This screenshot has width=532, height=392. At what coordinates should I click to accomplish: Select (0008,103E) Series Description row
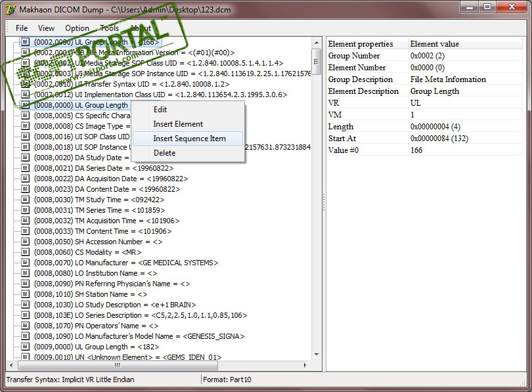141,315
